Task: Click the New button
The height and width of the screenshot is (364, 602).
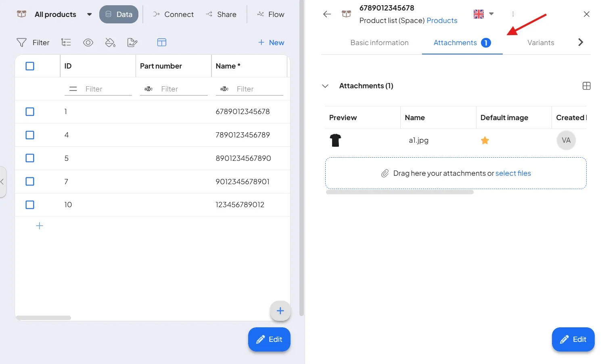Action: tap(271, 42)
